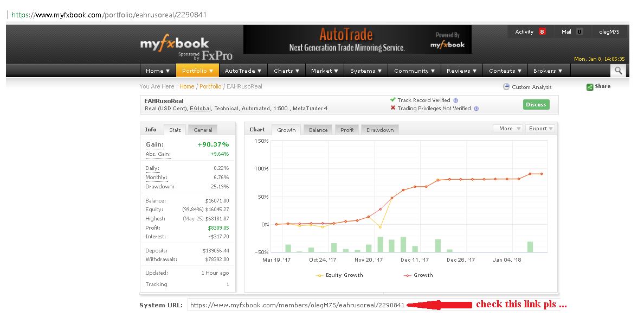
Task: Click the Balance $16071.00 value
Action: click(x=217, y=201)
